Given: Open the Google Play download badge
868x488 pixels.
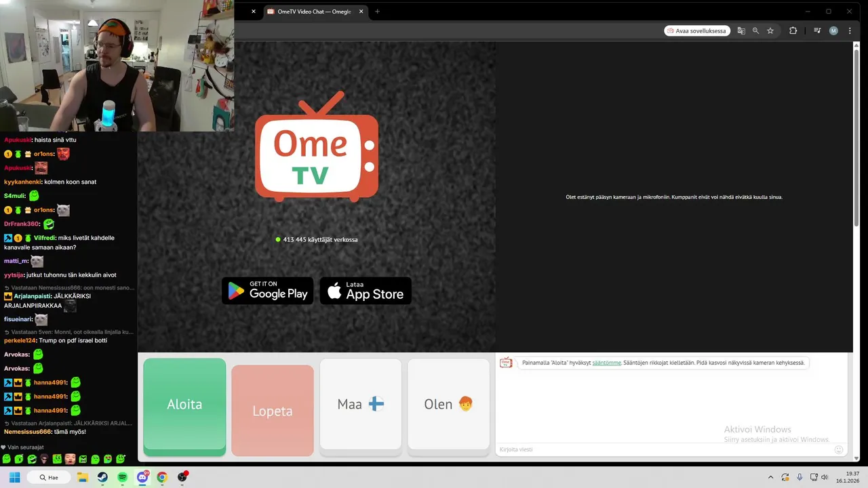Looking at the screenshot, I should pyautogui.click(x=268, y=291).
